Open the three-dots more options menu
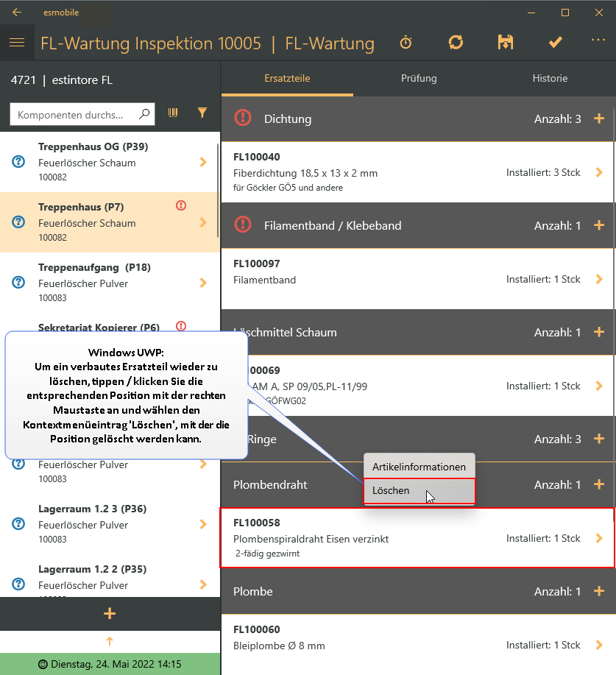Viewport: 616px width, 675px height. pyautogui.click(x=598, y=40)
